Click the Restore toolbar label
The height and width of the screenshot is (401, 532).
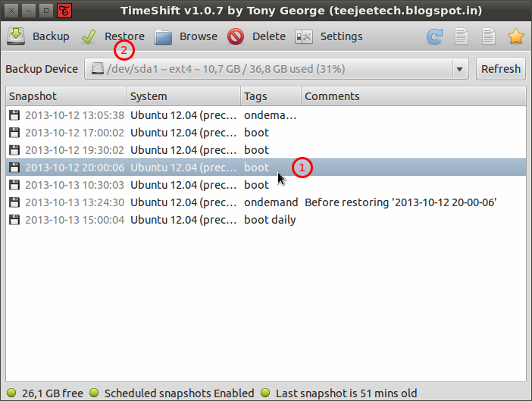(x=124, y=36)
